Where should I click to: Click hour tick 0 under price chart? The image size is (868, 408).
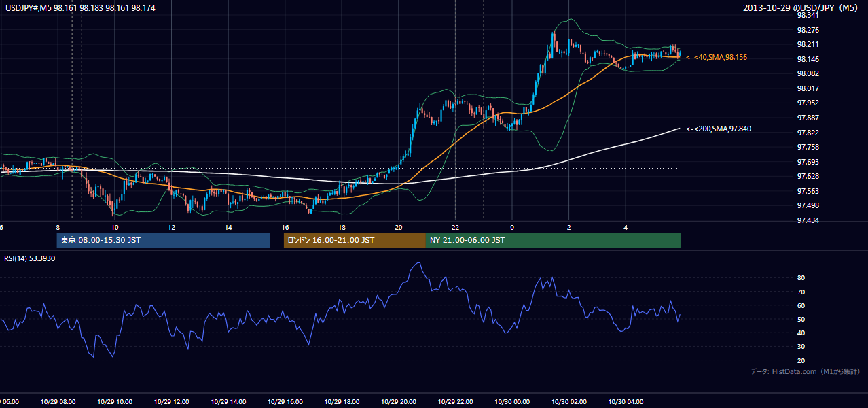click(x=512, y=227)
